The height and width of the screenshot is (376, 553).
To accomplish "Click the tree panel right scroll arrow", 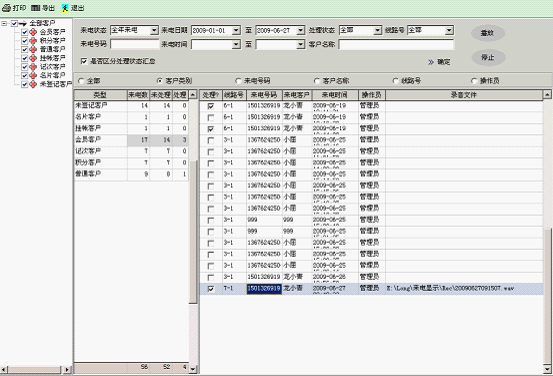I will (67, 370).
